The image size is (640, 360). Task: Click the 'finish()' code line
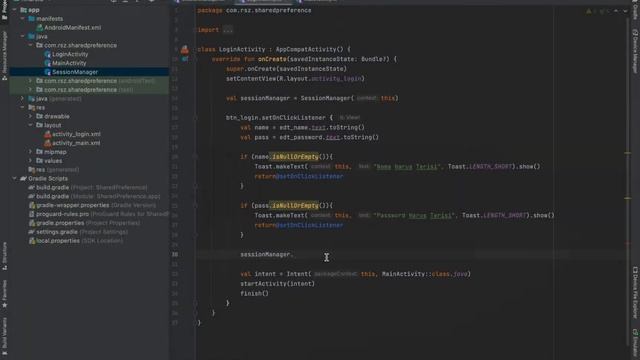(254, 293)
